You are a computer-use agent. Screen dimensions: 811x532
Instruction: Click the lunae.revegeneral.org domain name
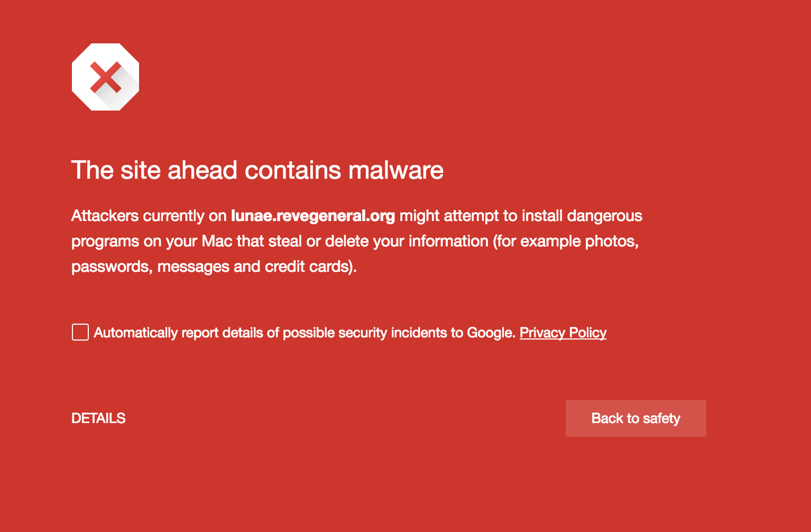tap(313, 216)
